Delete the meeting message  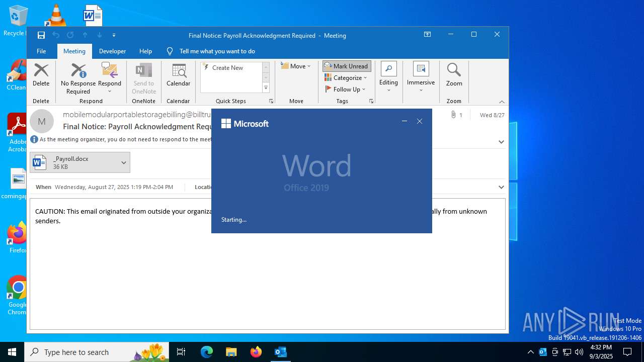point(41,75)
